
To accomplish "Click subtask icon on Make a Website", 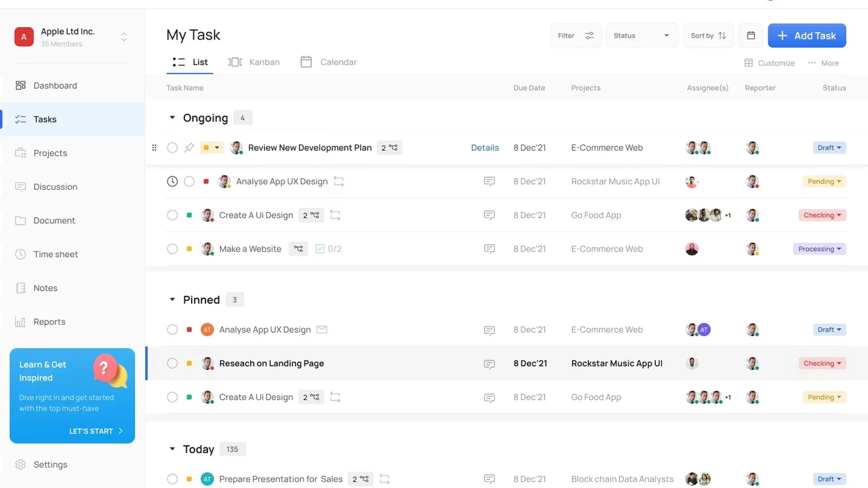I will pyautogui.click(x=298, y=249).
